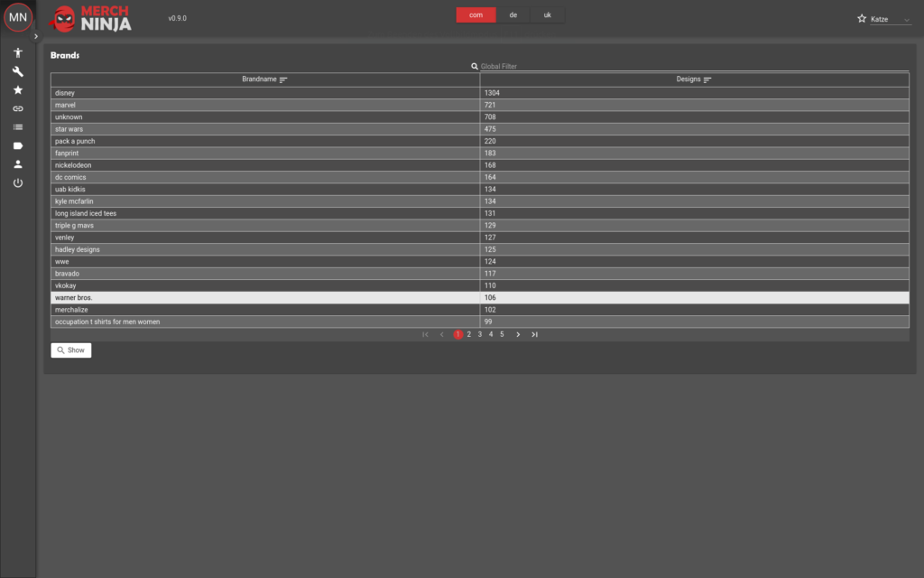Select the vkokay brand row

tap(480, 285)
